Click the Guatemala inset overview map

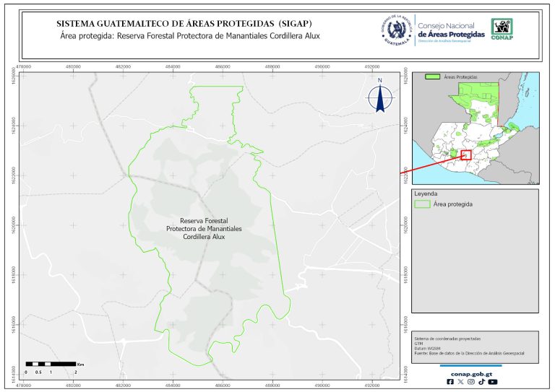475,126
